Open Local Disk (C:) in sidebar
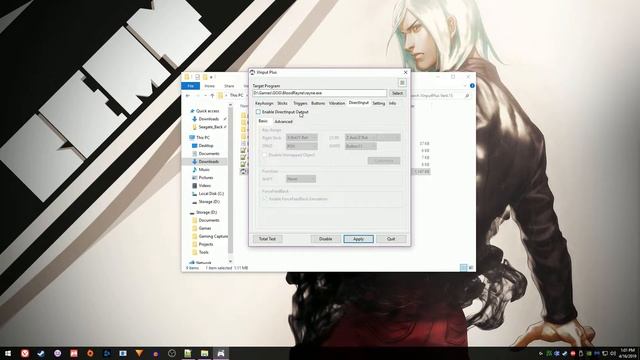The height and width of the screenshot is (360, 640). pos(211,194)
